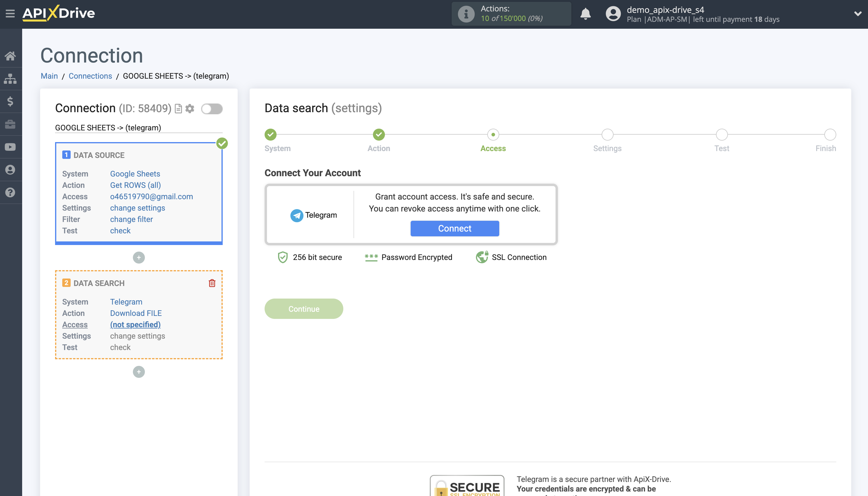Open the connections sitemap sidebar icon
The image size is (868, 496).
tap(10, 79)
